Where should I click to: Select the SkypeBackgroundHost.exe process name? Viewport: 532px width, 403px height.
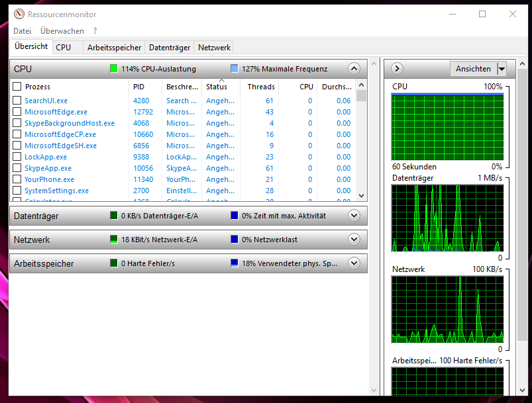(x=70, y=123)
